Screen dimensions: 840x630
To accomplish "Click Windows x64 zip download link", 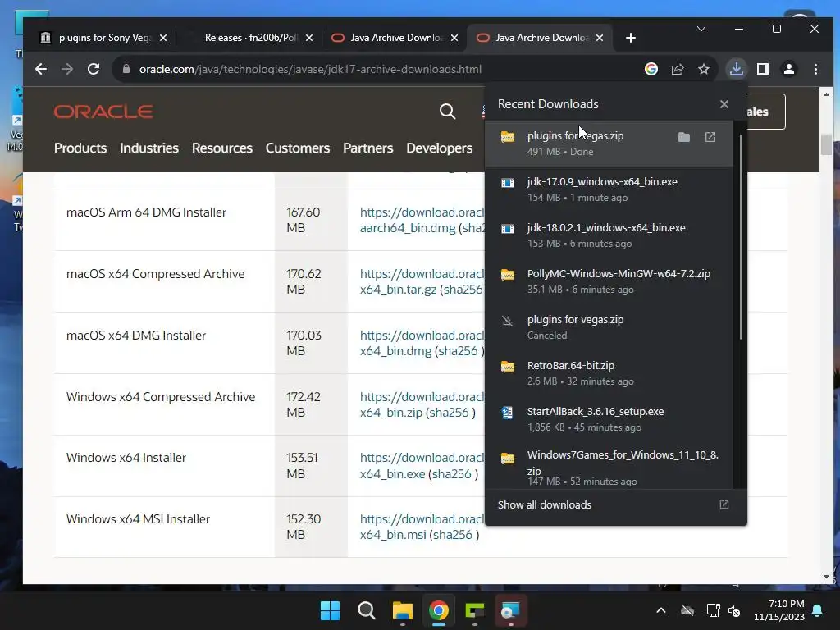I will point(422,404).
